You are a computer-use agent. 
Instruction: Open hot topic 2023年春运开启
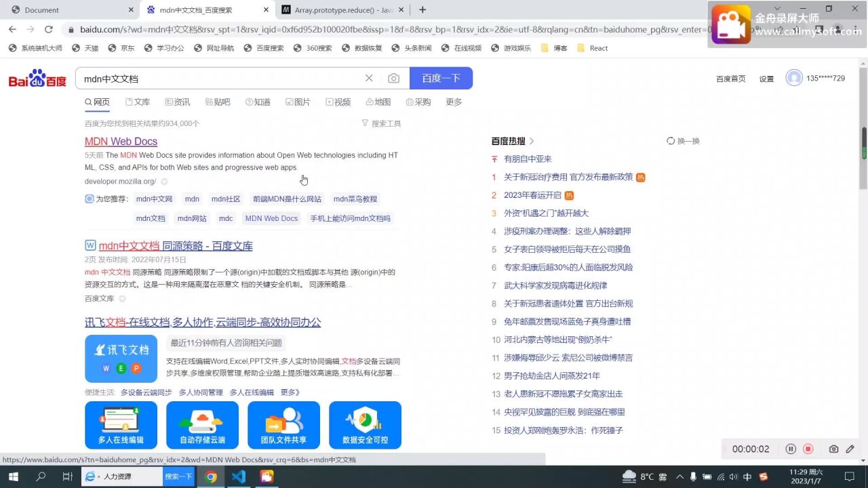click(532, 195)
